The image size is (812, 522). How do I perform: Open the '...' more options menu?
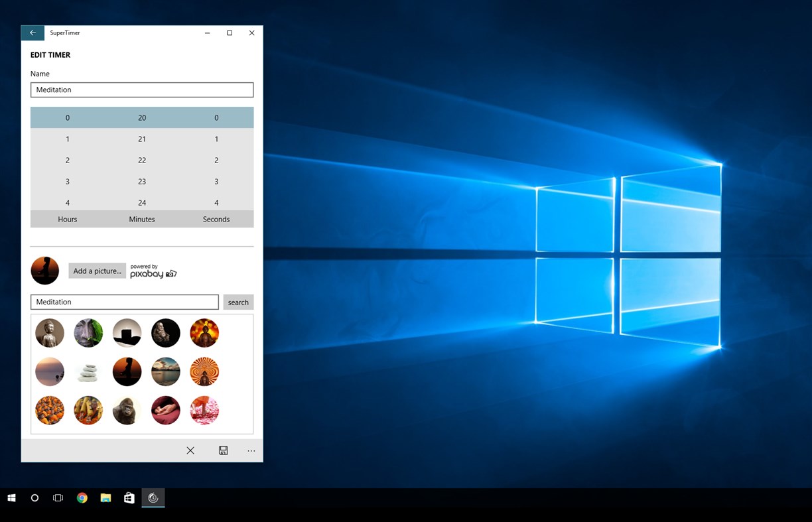coord(251,450)
